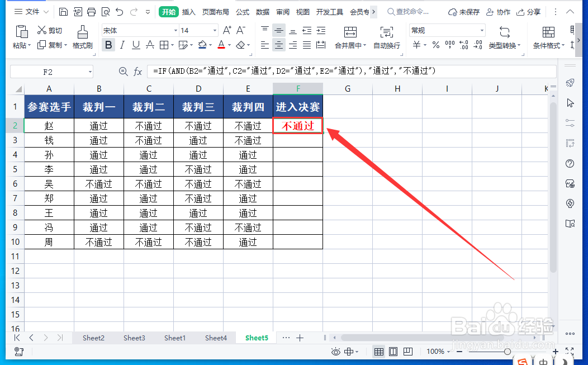Switch to 插入 Insert tab
588x365 pixels.
click(188, 12)
